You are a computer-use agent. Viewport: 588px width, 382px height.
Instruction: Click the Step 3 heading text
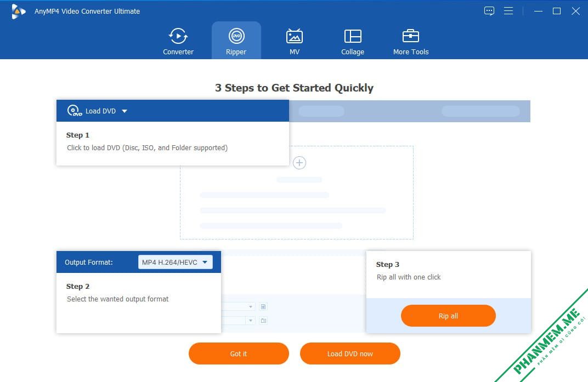pos(388,264)
